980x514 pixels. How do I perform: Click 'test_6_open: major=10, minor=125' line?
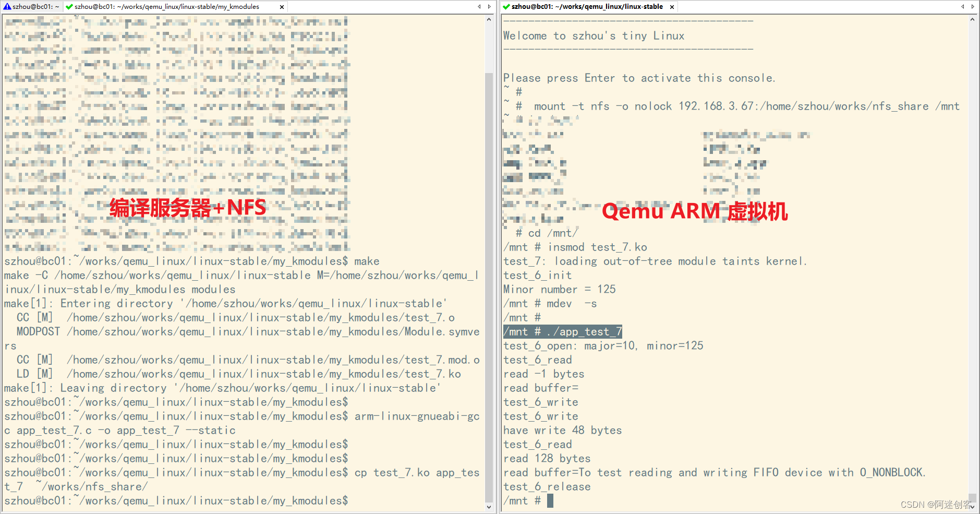[603, 345]
